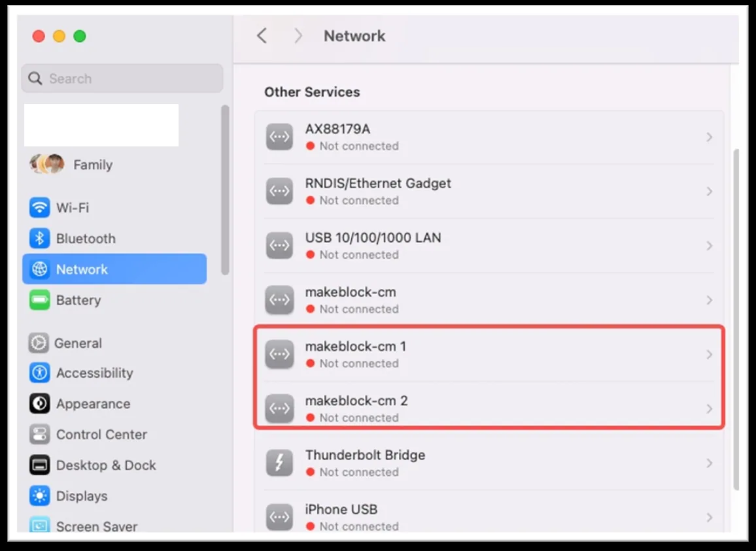
Task: Click the Network title in header
Action: pos(354,36)
